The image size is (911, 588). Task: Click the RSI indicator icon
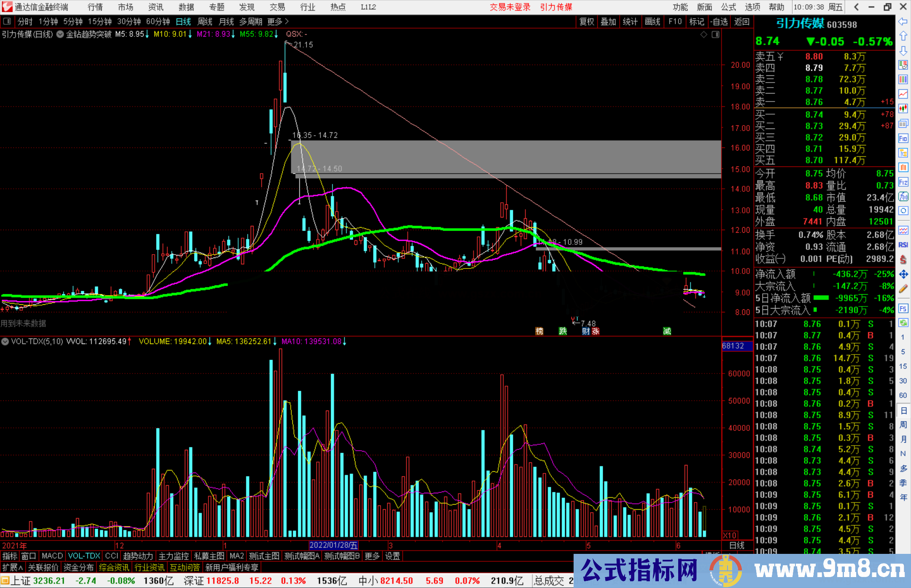[x=903, y=245]
